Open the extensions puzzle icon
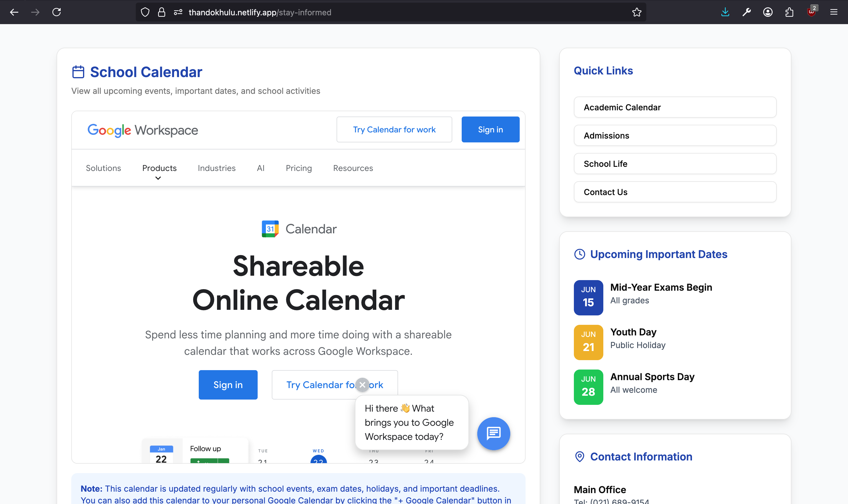Image resolution: width=848 pixels, height=504 pixels. 789,12
